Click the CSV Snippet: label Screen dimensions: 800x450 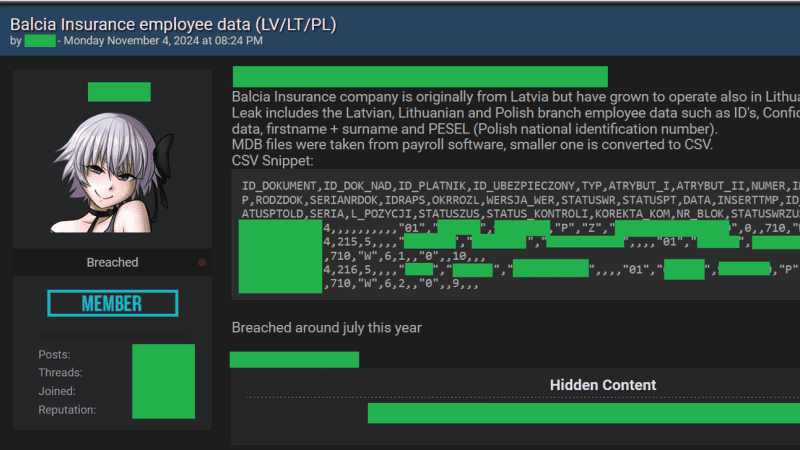[x=272, y=161]
